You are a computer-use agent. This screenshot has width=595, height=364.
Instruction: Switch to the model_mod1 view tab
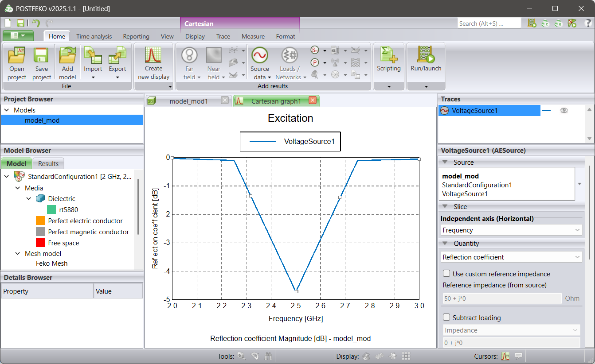click(x=188, y=101)
